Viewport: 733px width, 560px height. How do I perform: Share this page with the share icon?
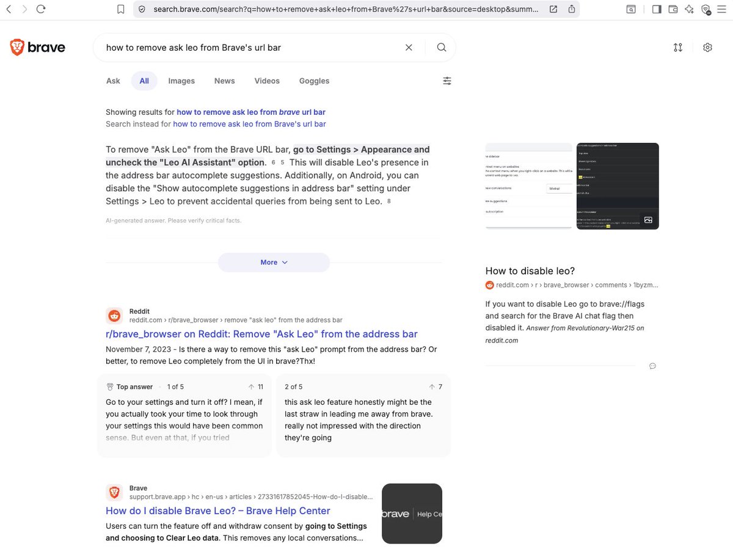coord(572,9)
